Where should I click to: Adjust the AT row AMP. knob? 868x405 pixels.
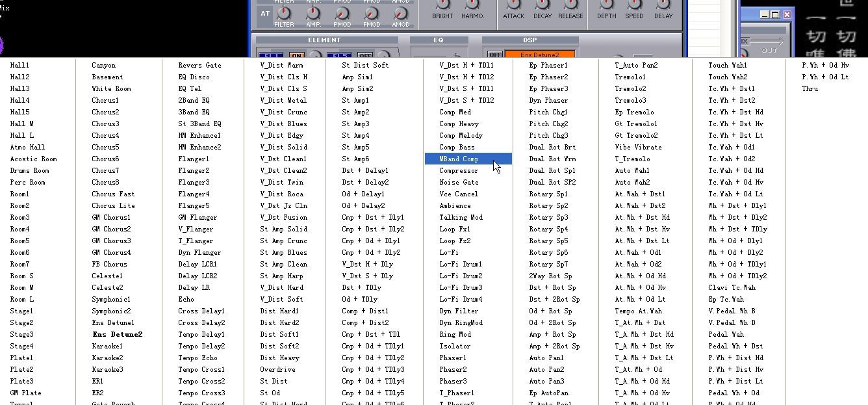(313, 13)
